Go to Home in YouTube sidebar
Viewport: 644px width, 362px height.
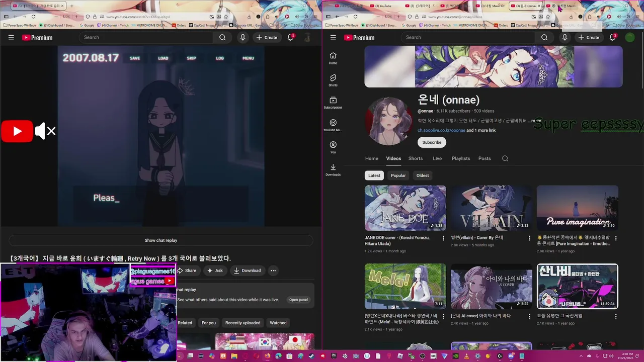[333, 58]
